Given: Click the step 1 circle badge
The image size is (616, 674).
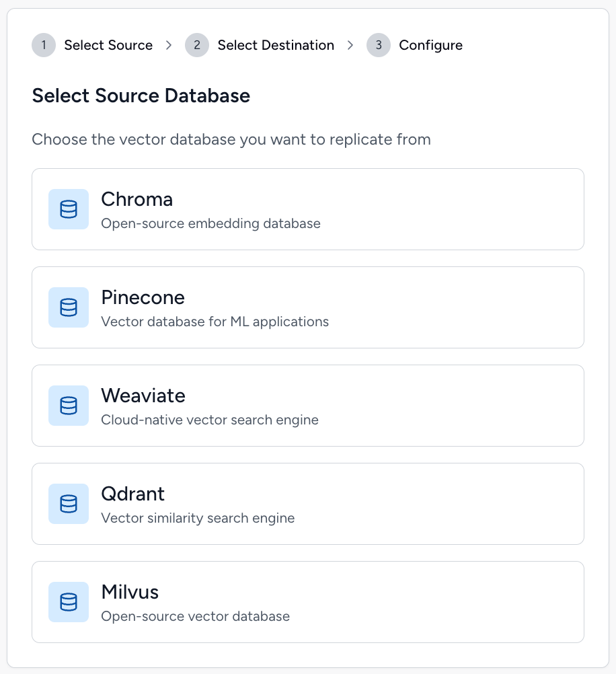Looking at the screenshot, I should tap(44, 45).
